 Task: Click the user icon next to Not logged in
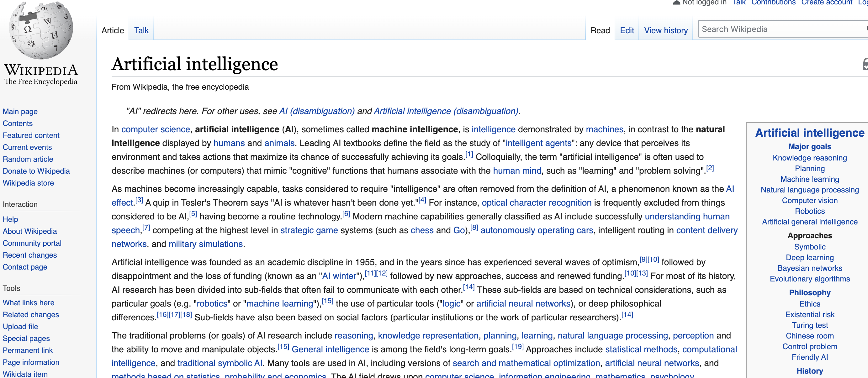tap(676, 3)
